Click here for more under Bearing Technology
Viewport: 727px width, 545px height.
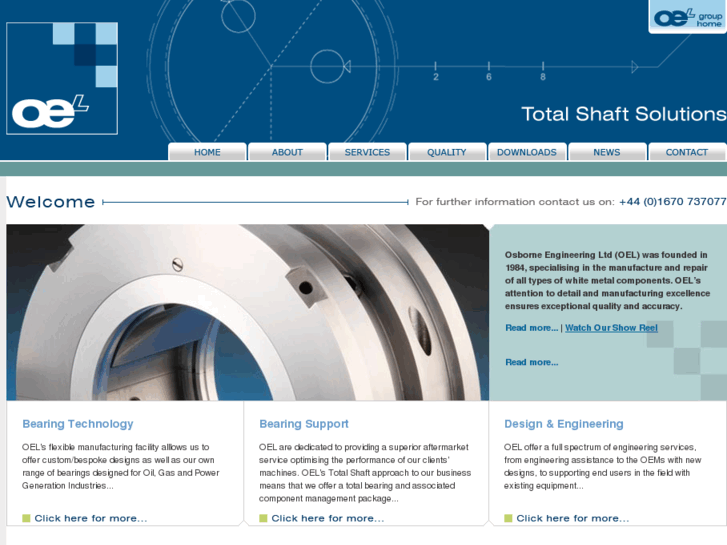91,519
